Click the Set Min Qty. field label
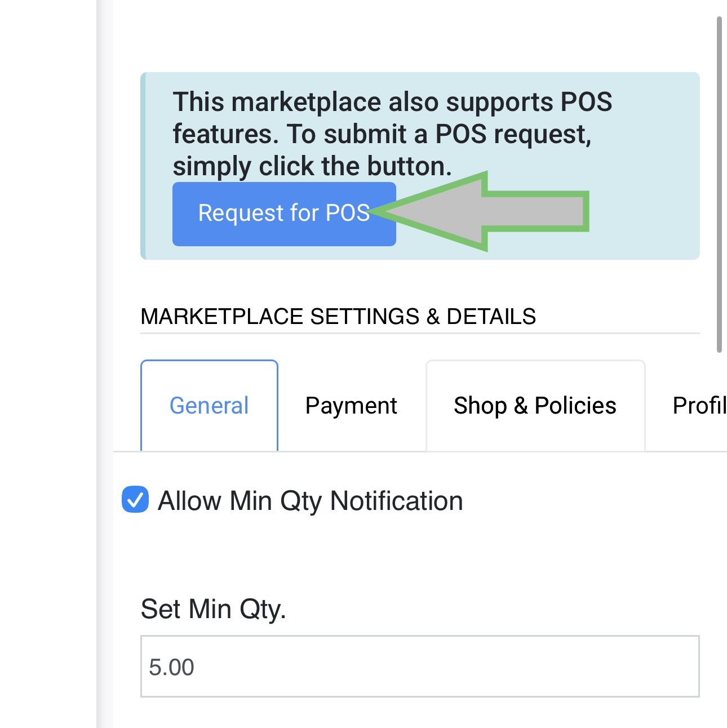This screenshot has height=728, width=727. pos(213,609)
